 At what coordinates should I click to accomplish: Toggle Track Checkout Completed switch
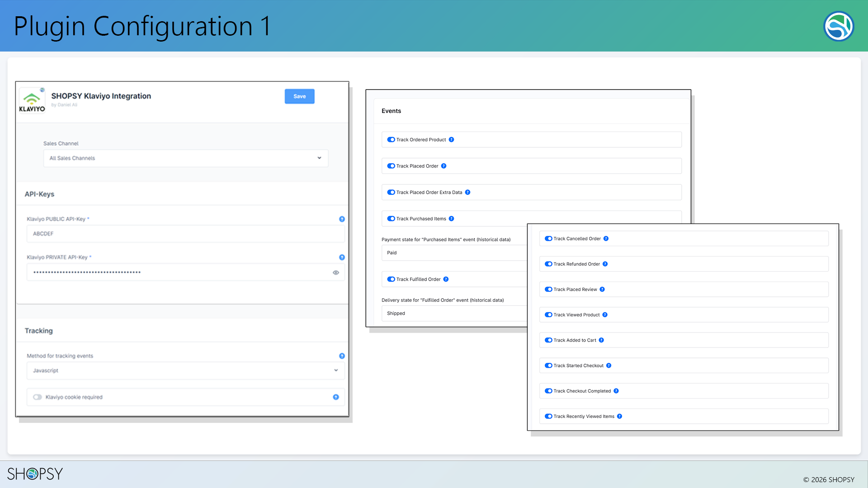pyautogui.click(x=548, y=391)
